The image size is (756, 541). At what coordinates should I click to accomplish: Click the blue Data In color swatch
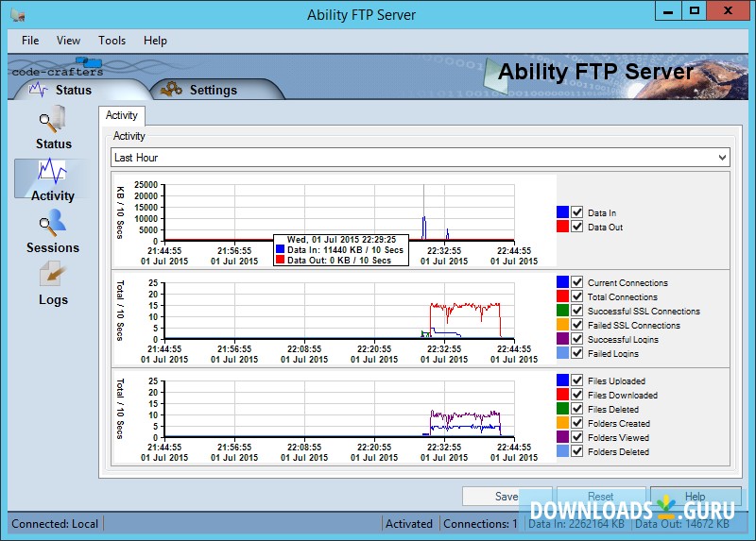[562, 212]
